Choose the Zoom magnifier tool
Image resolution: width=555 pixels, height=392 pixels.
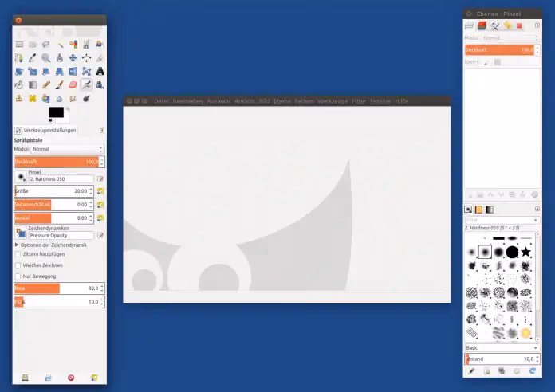[46, 57]
